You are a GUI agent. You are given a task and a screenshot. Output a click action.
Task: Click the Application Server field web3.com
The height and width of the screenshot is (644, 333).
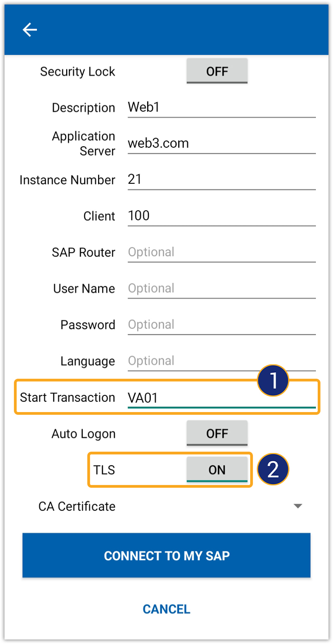click(221, 144)
